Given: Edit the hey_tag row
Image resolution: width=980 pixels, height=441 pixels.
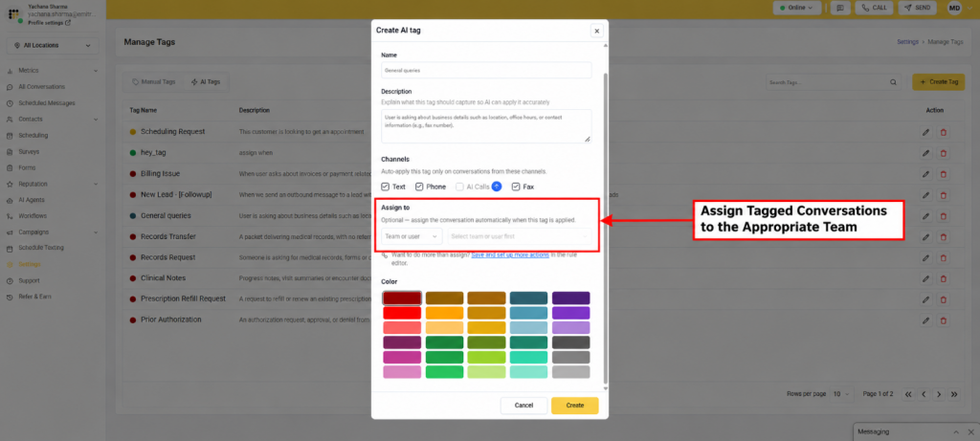Looking at the screenshot, I should coord(925,153).
